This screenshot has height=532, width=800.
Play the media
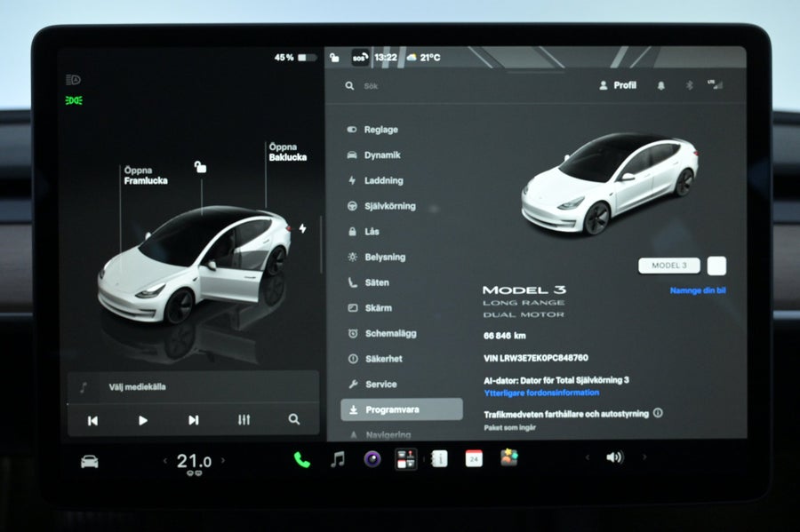coord(143,420)
